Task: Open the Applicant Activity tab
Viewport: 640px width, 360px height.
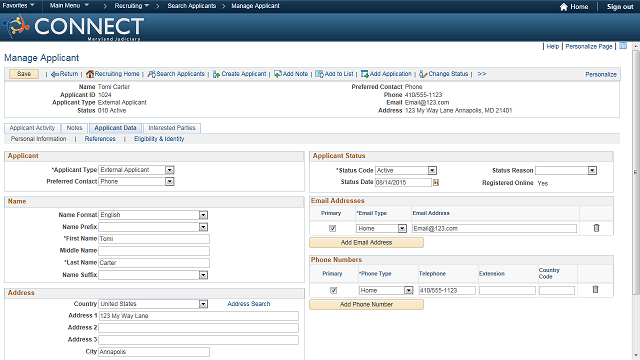Action: click(x=32, y=128)
